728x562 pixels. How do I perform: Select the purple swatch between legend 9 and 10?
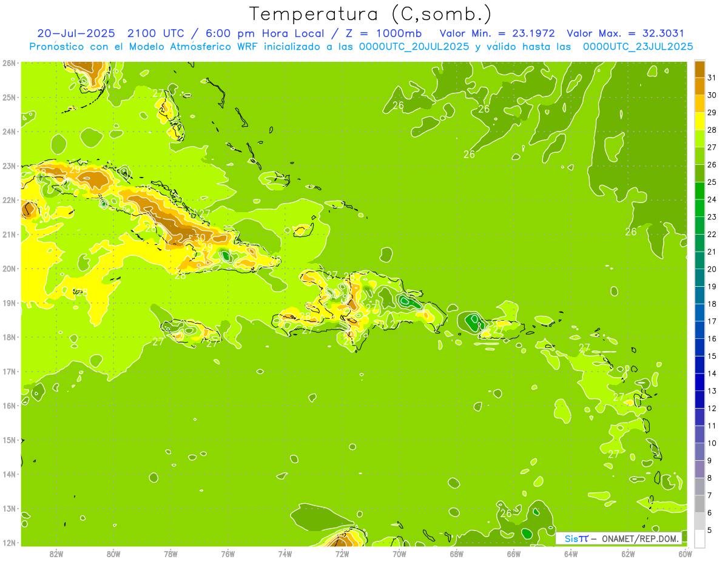(699, 451)
